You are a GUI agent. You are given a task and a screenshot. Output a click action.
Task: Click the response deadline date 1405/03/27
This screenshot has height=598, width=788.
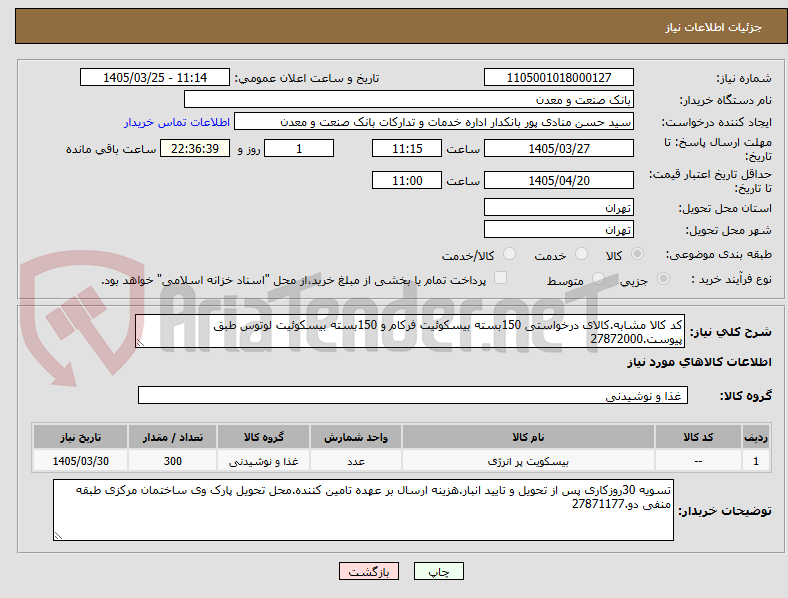point(559,149)
